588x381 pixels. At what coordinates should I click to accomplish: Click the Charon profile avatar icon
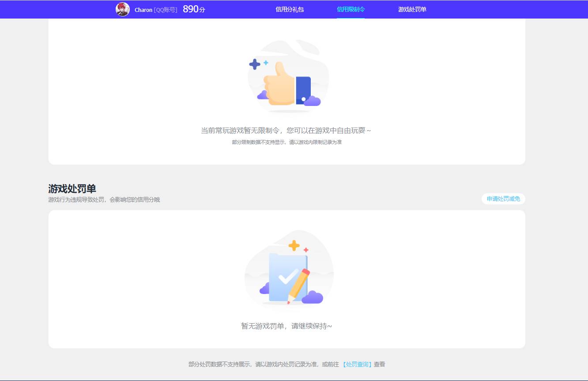tap(123, 9)
